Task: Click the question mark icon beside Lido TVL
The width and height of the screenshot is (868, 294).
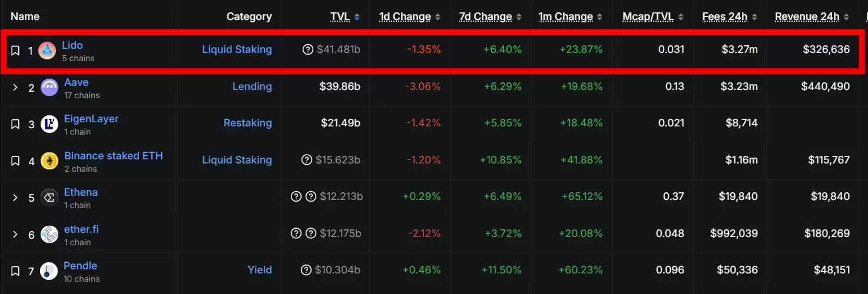Action: click(307, 49)
